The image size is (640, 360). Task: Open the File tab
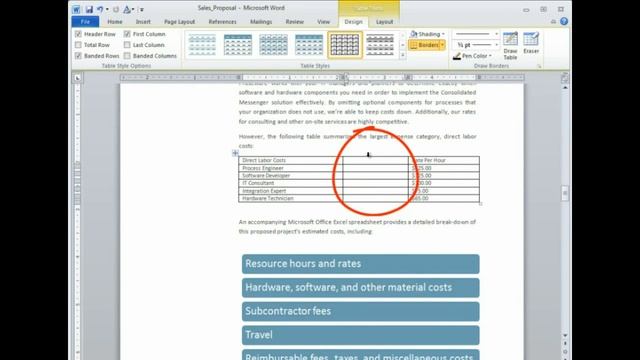85,22
